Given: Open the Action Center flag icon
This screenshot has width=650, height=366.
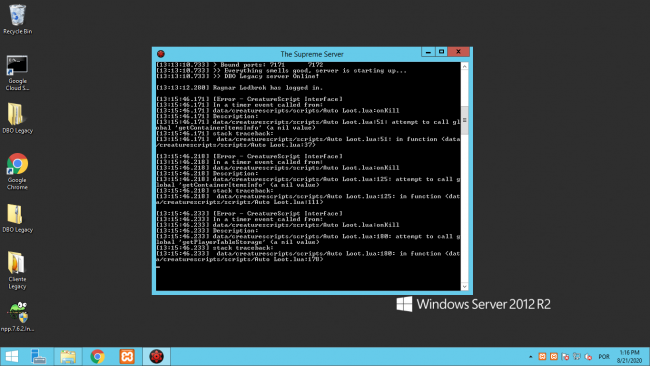Looking at the screenshot, I should point(565,356).
